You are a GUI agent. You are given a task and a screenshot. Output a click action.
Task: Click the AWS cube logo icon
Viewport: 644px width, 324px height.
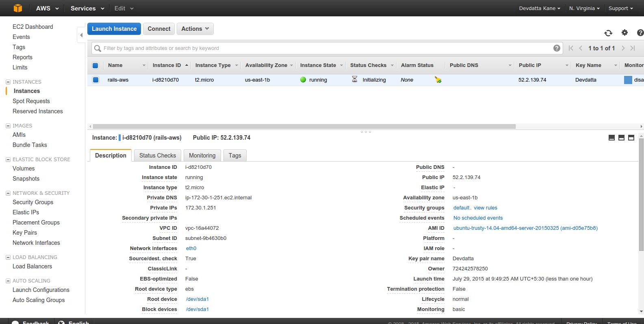click(x=18, y=8)
